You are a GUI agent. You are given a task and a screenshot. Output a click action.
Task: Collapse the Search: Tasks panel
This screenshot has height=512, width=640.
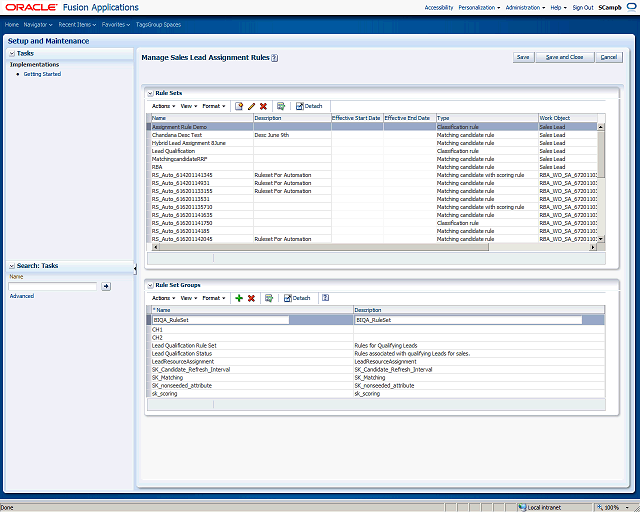(x=12, y=266)
